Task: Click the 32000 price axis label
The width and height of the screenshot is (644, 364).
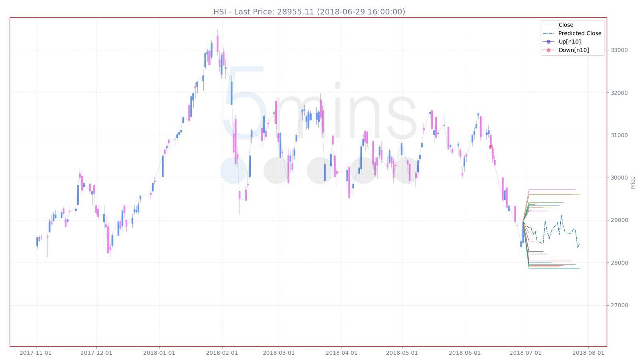Action: 619,93
